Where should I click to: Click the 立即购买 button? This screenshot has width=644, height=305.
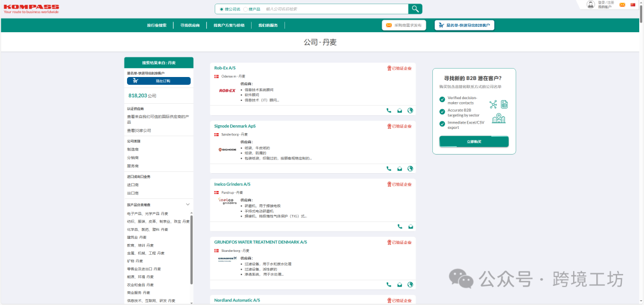[x=473, y=141]
